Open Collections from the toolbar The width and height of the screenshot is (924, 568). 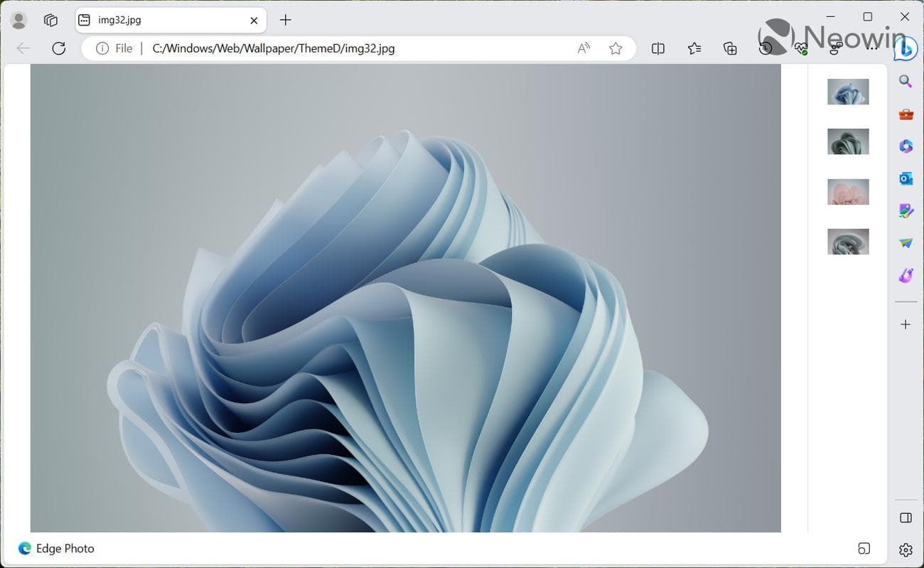729,48
